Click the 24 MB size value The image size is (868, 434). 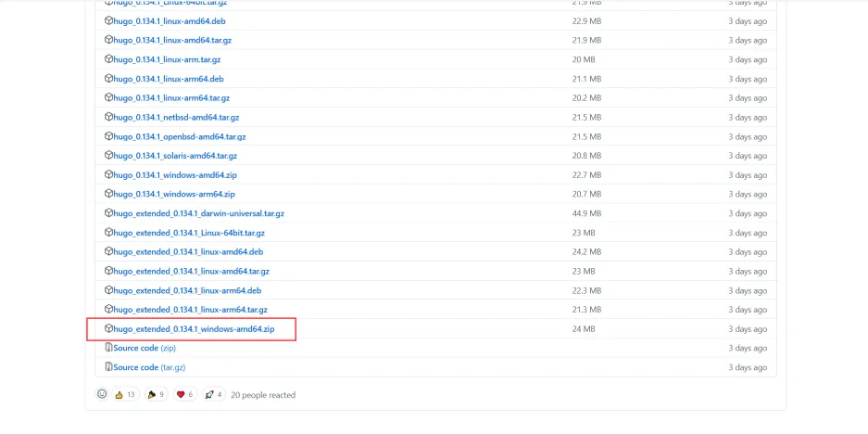coord(584,328)
